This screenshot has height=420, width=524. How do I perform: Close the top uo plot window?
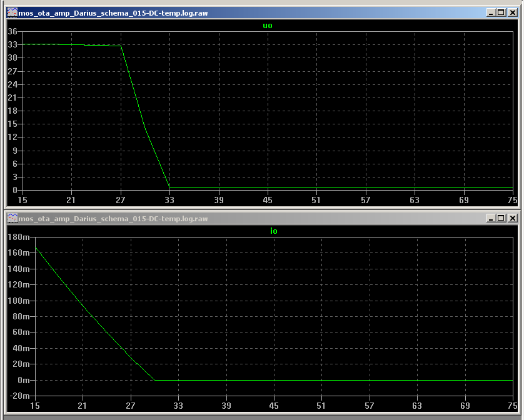click(512, 12)
